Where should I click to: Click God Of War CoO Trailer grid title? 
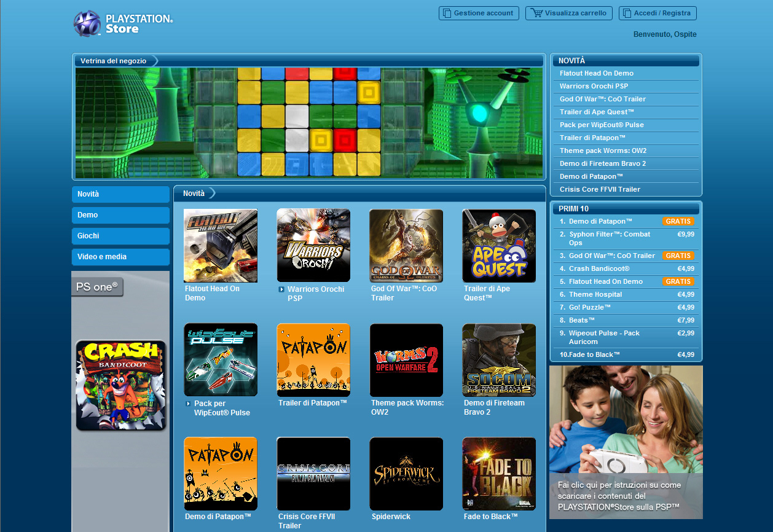pos(404,294)
